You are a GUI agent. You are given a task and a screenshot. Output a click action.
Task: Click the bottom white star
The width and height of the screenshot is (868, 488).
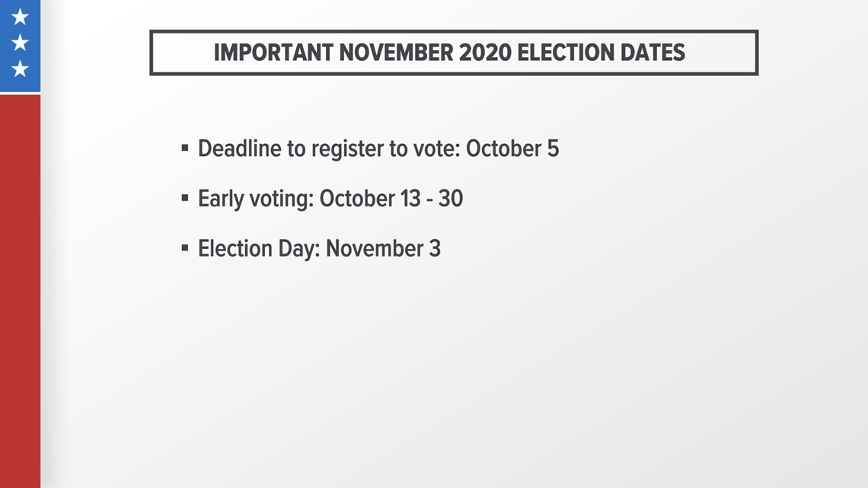pyautogui.click(x=20, y=69)
